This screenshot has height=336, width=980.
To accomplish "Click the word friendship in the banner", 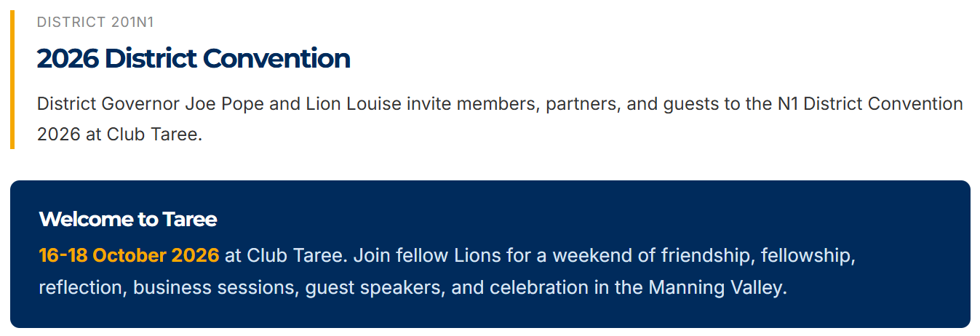I will click(706, 255).
